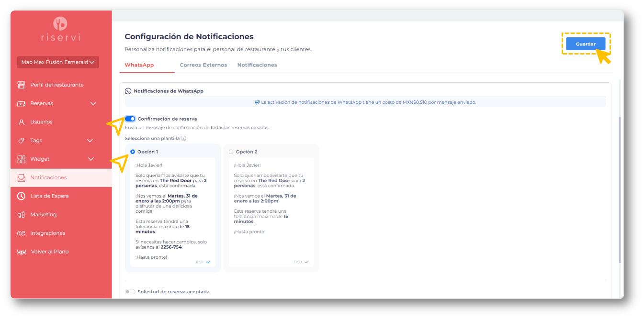Click the info icon next to Selecciona una plantilla
Image resolution: width=644 pixels, height=319 pixels.
click(183, 139)
